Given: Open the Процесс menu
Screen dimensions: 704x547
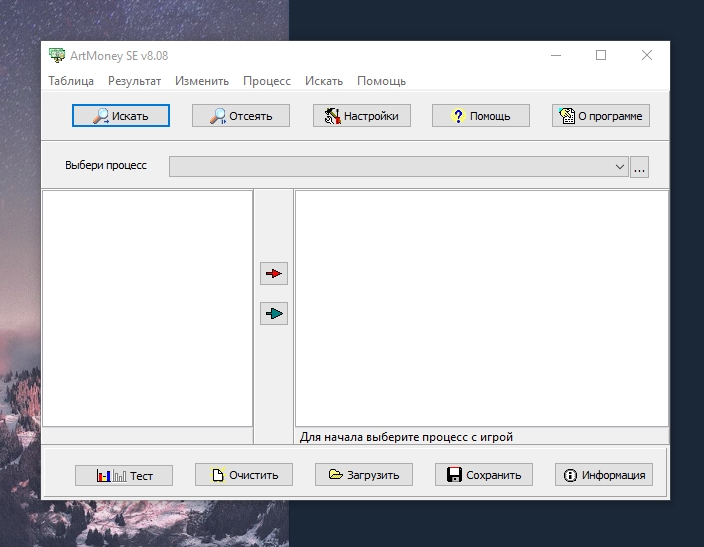Looking at the screenshot, I should (267, 81).
